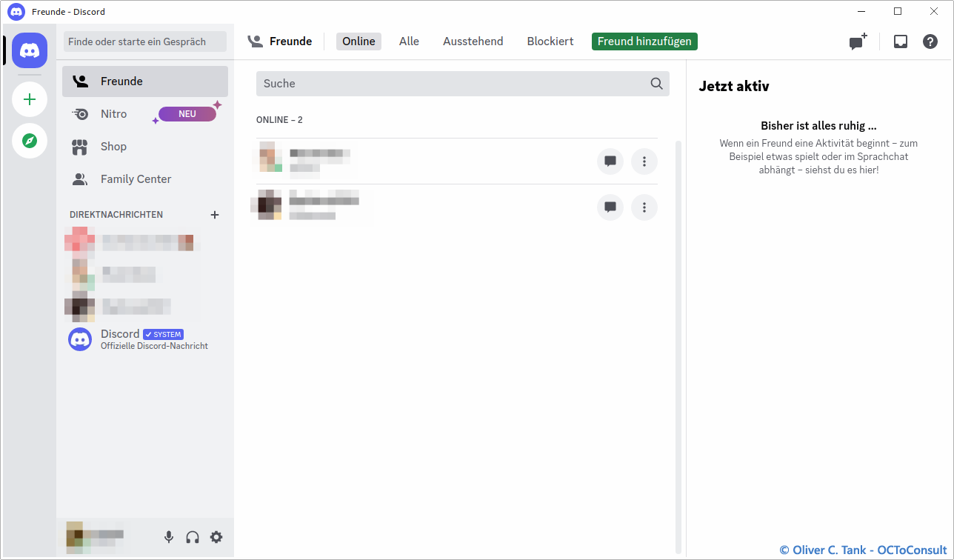Image resolution: width=954 pixels, height=560 pixels.
Task: Click the NEU badge beside Nitro
Action: 187,114
